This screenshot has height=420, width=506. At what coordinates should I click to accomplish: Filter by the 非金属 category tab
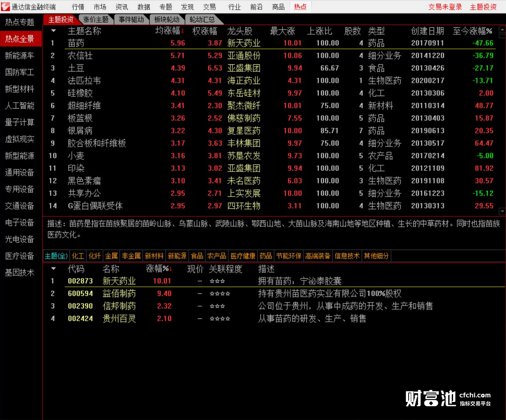131,256
